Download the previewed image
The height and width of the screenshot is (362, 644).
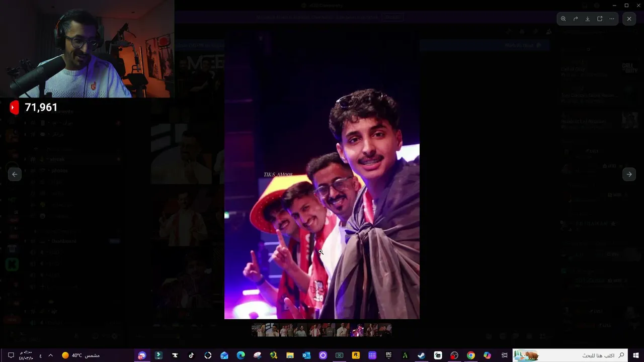coord(588,19)
